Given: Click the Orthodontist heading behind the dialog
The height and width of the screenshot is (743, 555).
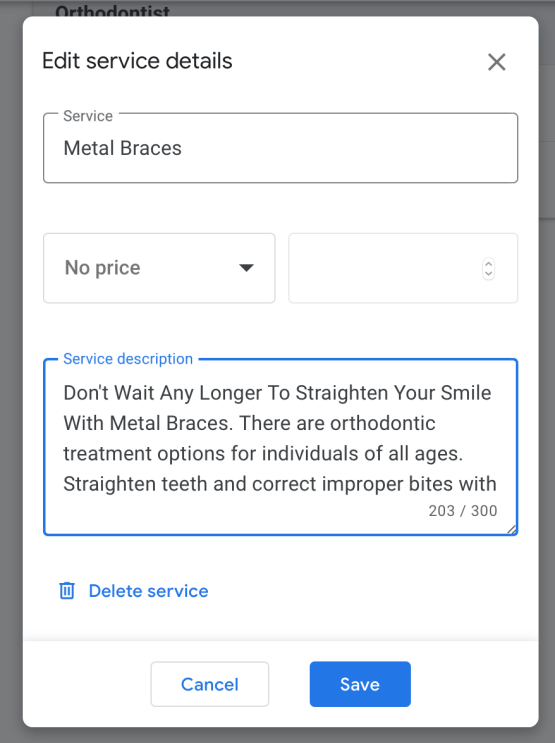Looking at the screenshot, I should (112, 10).
